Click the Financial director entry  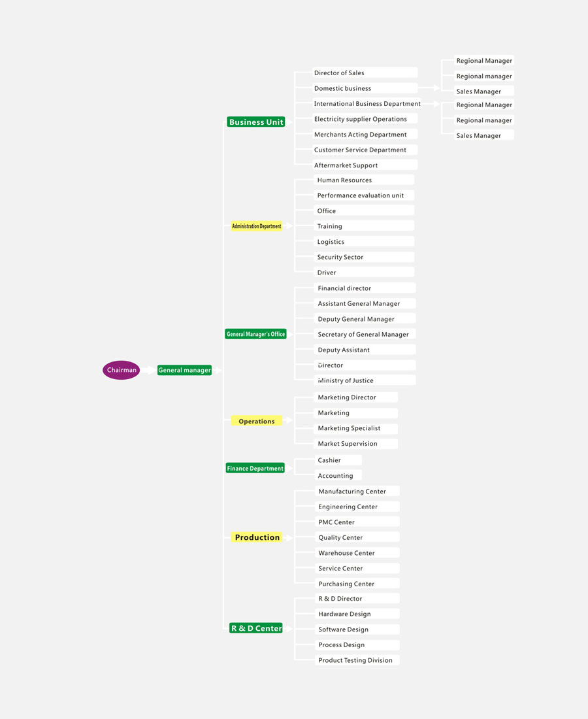[365, 288]
